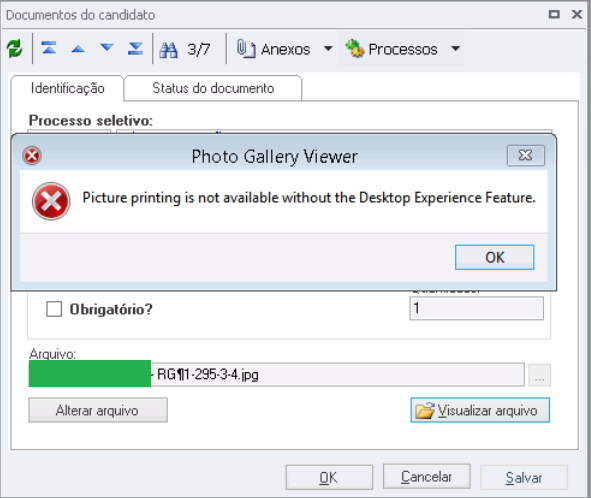The height and width of the screenshot is (498, 591).
Task: Open search with the binoculars icon
Action: click(x=168, y=49)
